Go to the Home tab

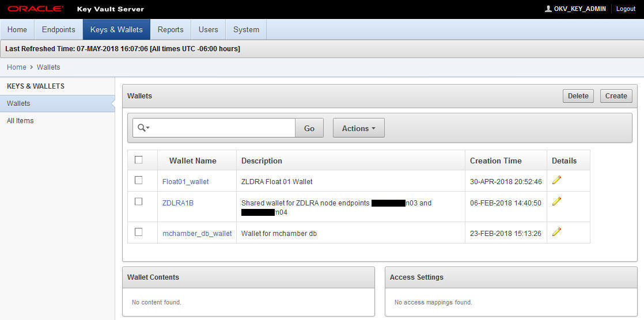[x=17, y=29]
